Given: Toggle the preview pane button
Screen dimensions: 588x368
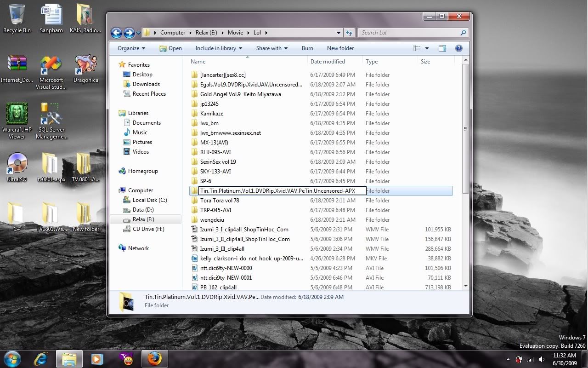Looking at the screenshot, I should coord(442,48).
